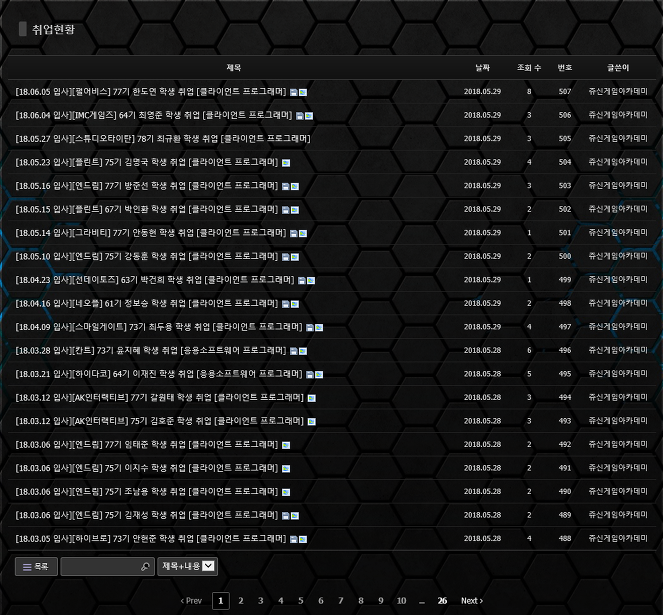
Task: Go to page 2 of the board
Action: tap(241, 601)
